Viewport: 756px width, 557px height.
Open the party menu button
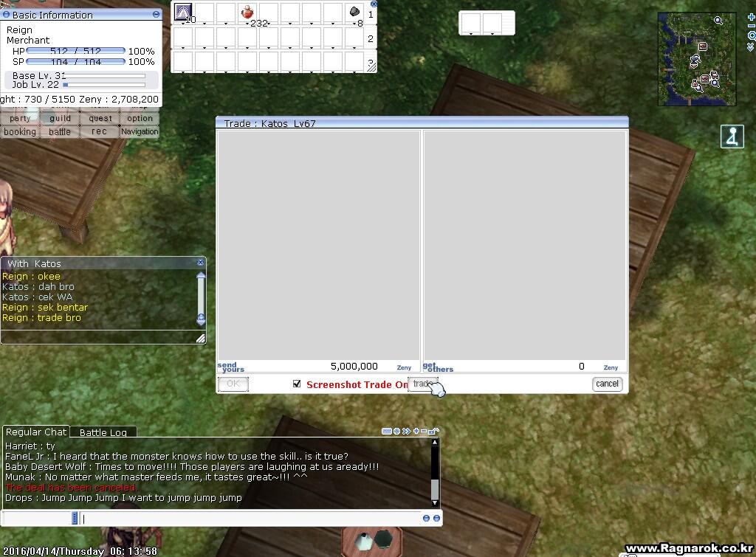[20, 119]
